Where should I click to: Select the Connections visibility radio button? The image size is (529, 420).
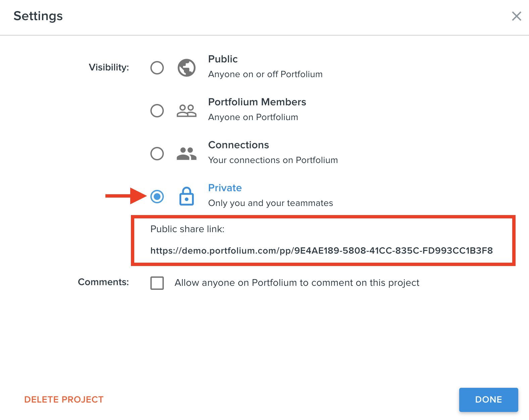[157, 154]
